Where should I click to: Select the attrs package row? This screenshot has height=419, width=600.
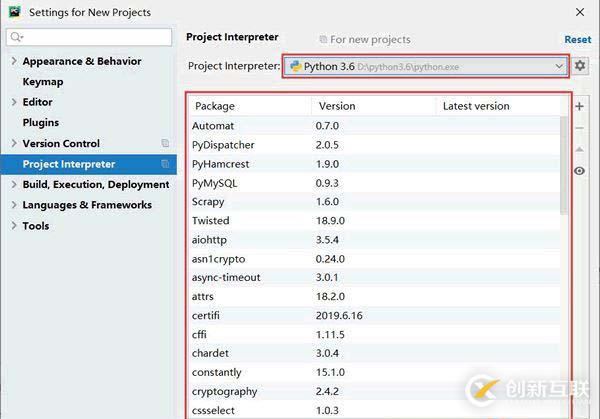point(375,297)
